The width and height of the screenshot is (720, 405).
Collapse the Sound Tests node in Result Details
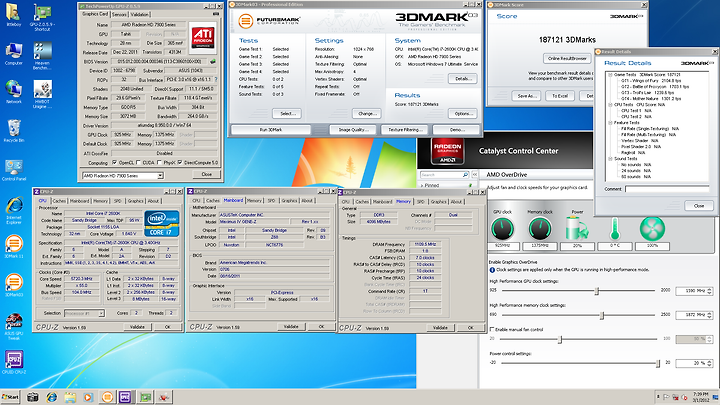point(610,158)
